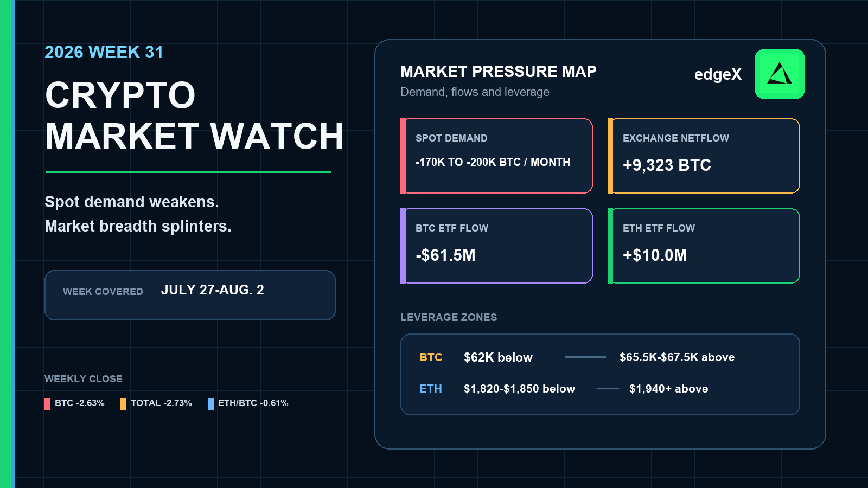868x488 pixels.
Task: Click the $65.5K-$67.5K above value
Action: click(677, 357)
